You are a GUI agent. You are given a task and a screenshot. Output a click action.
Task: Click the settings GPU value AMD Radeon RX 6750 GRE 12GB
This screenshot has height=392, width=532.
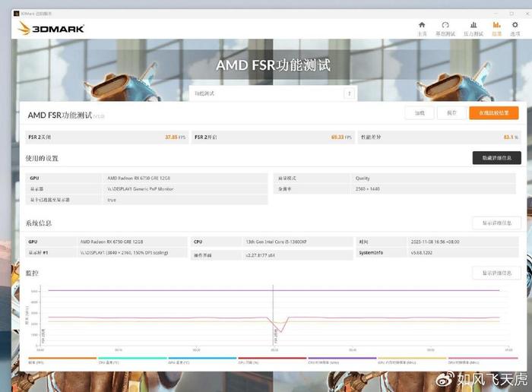(x=139, y=178)
